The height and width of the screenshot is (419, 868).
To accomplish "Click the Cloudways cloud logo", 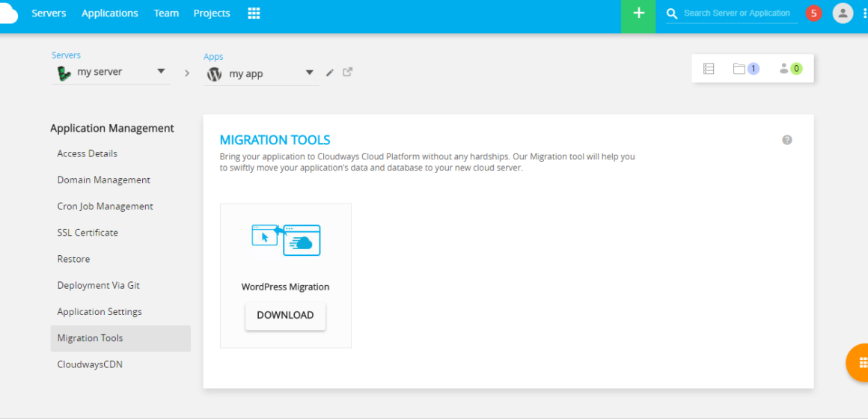I will tap(8, 13).
